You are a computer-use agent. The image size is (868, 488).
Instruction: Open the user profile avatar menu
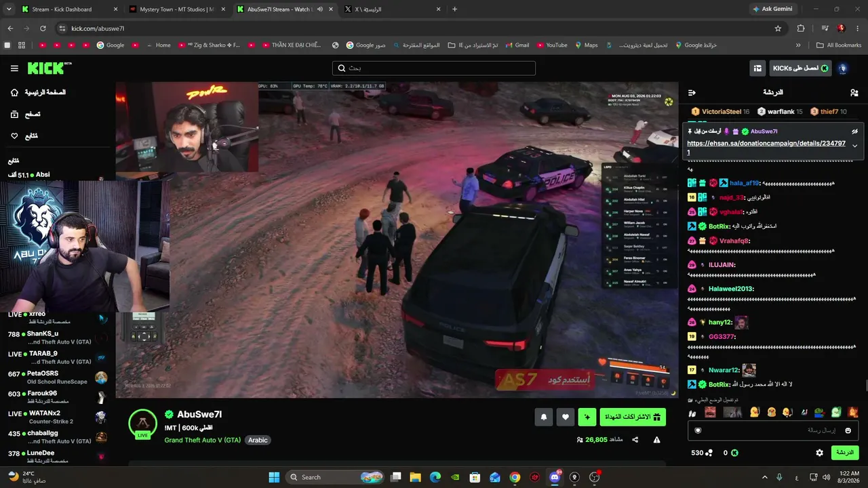pos(843,68)
